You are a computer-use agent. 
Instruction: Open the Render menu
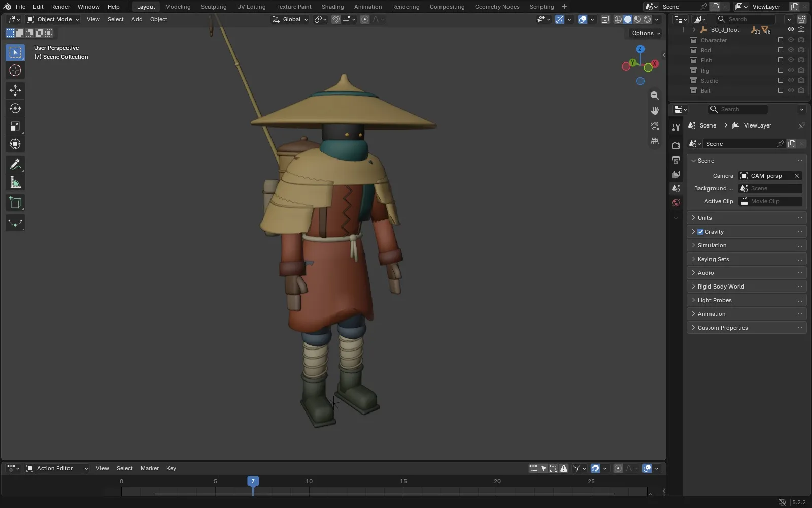click(x=60, y=7)
